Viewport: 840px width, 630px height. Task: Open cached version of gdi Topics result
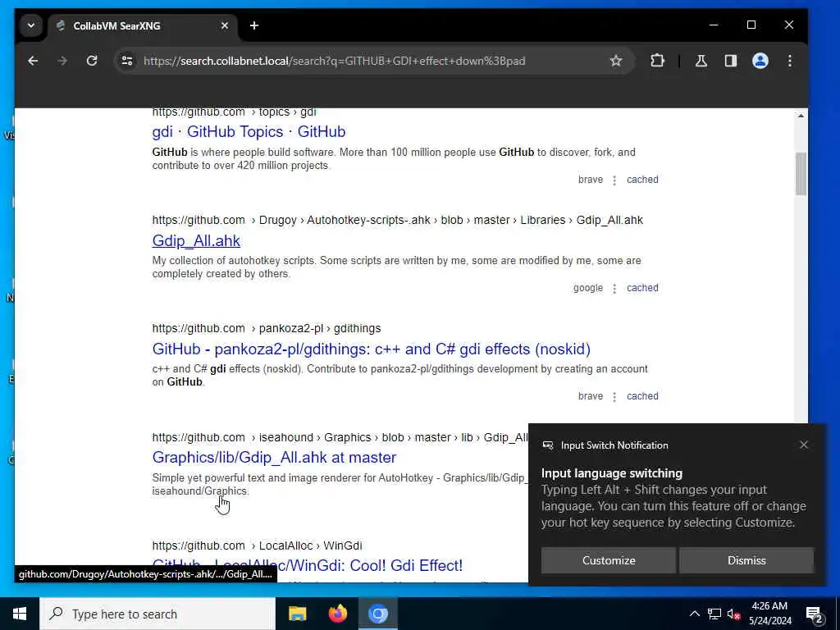pyautogui.click(x=642, y=180)
